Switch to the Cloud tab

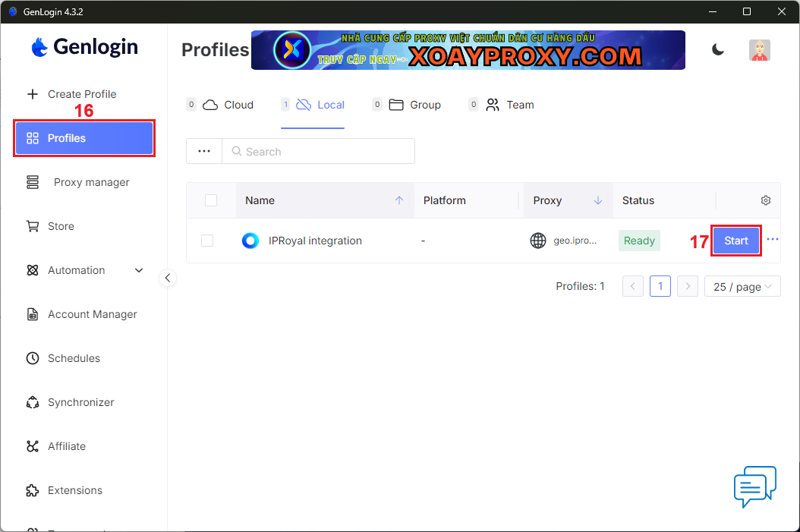click(x=229, y=105)
